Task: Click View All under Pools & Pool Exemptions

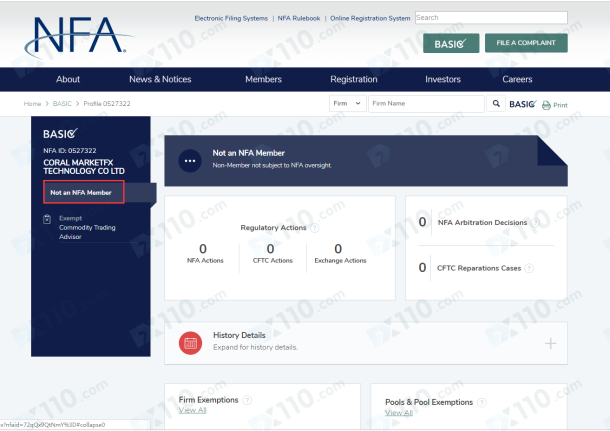Action: [398, 413]
